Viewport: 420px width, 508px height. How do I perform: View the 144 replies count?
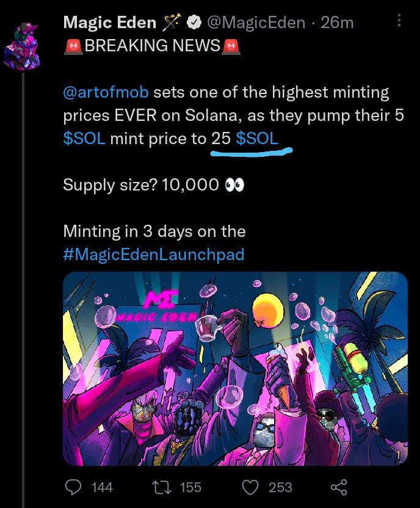tap(102, 488)
